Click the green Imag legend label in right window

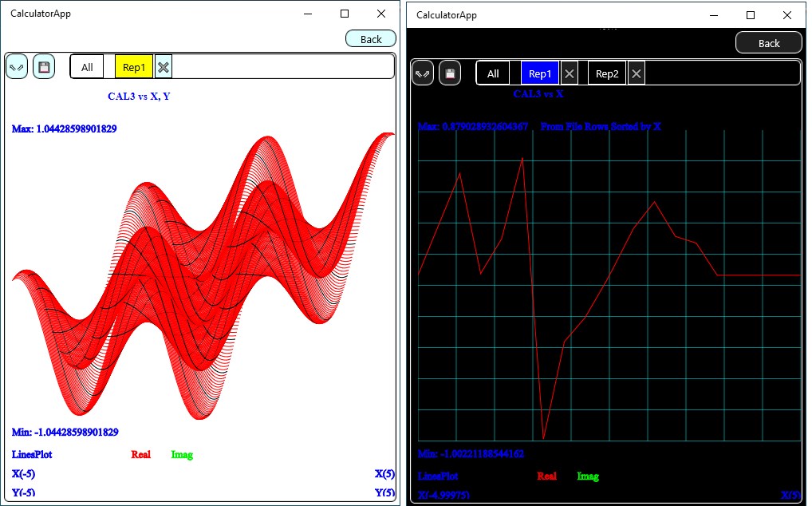[589, 476]
